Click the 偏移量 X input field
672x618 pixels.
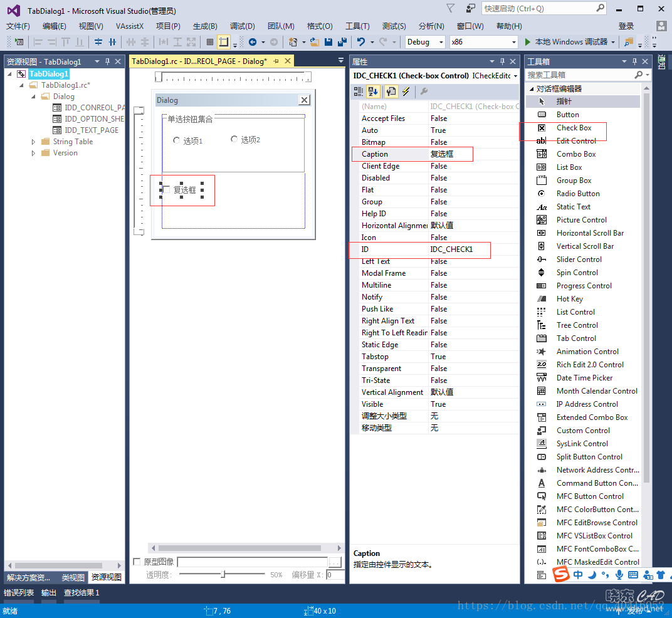click(335, 575)
